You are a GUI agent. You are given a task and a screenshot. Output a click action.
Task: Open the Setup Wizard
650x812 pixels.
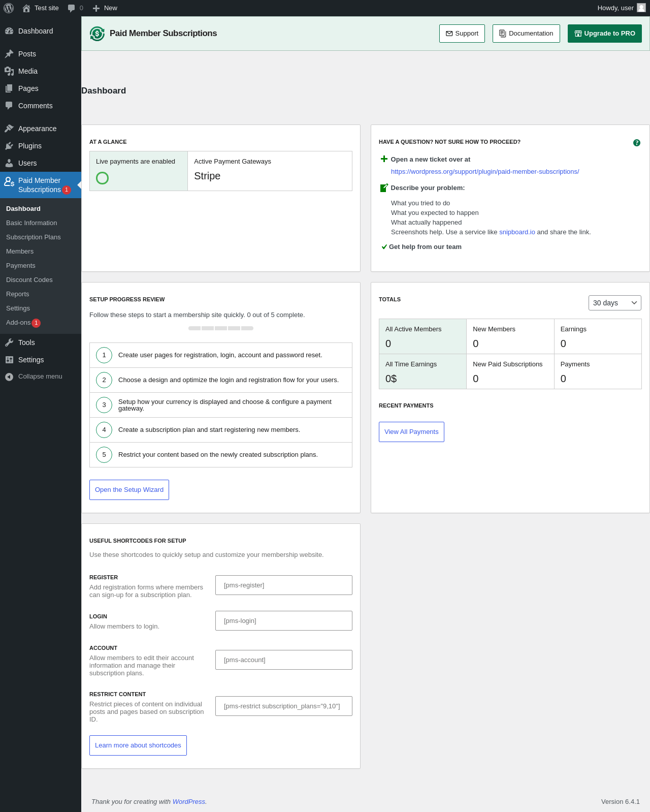(x=129, y=490)
